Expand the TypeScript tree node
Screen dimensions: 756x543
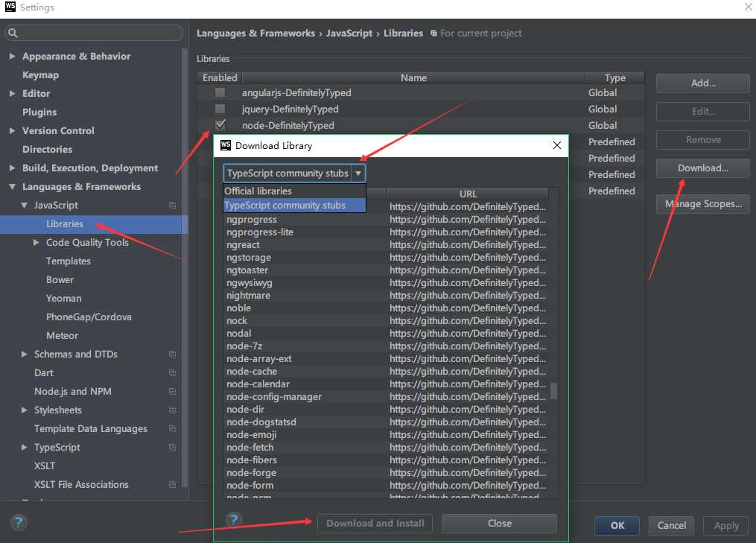(24, 448)
